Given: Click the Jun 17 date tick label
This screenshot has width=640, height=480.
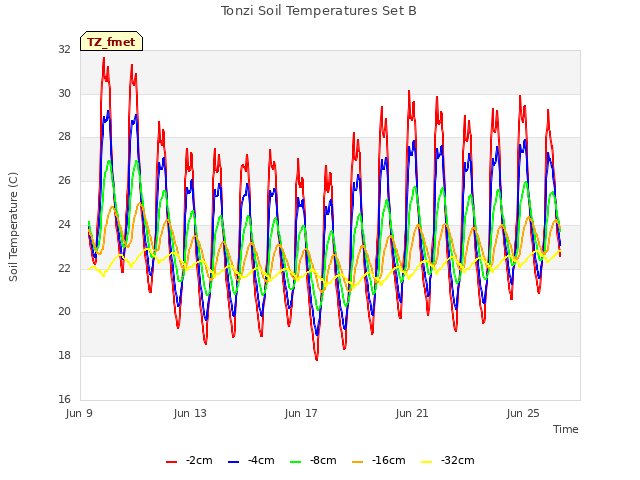Looking at the screenshot, I should (x=301, y=413).
